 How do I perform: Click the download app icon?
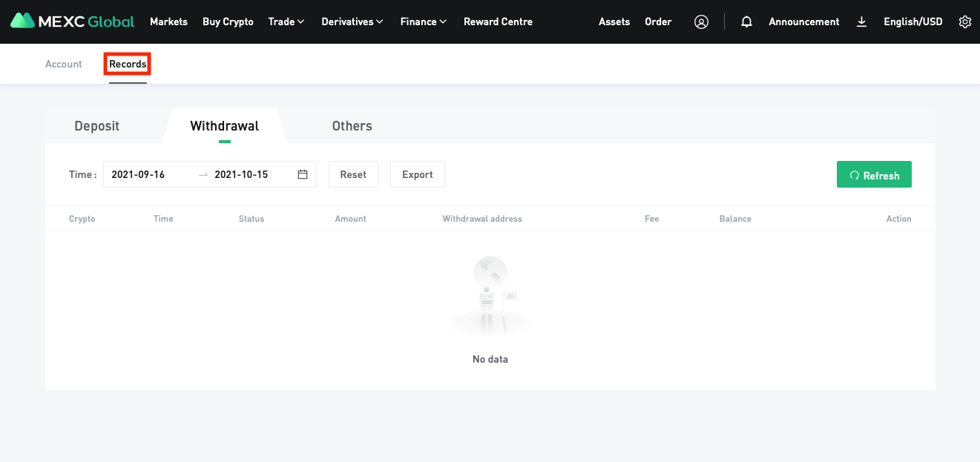pos(861,22)
